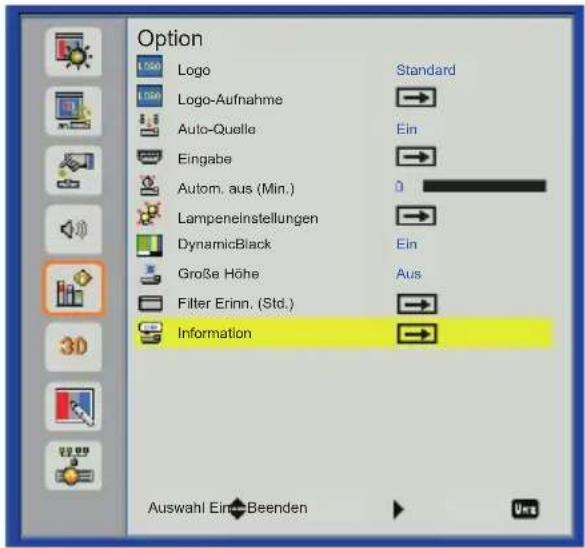
Task: Click the Option menu title
Action: click(x=170, y=38)
